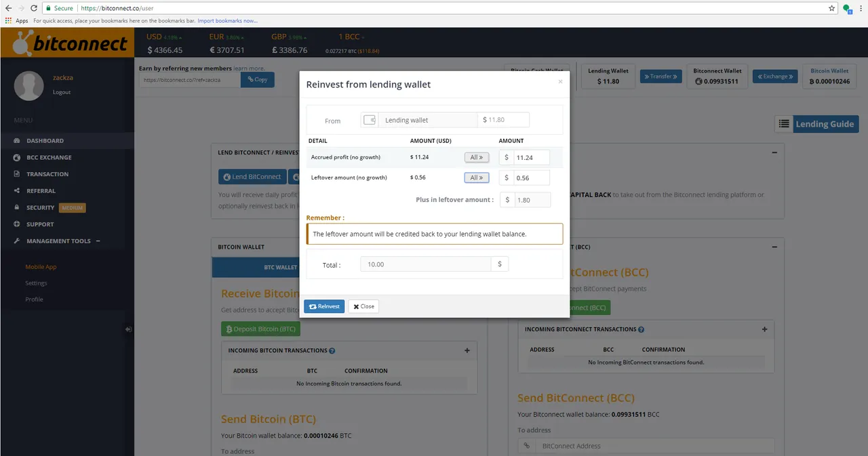Click the list icon beside Lending Guide
The height and width of the screenshot is (456, 868).
click(784, 124)
